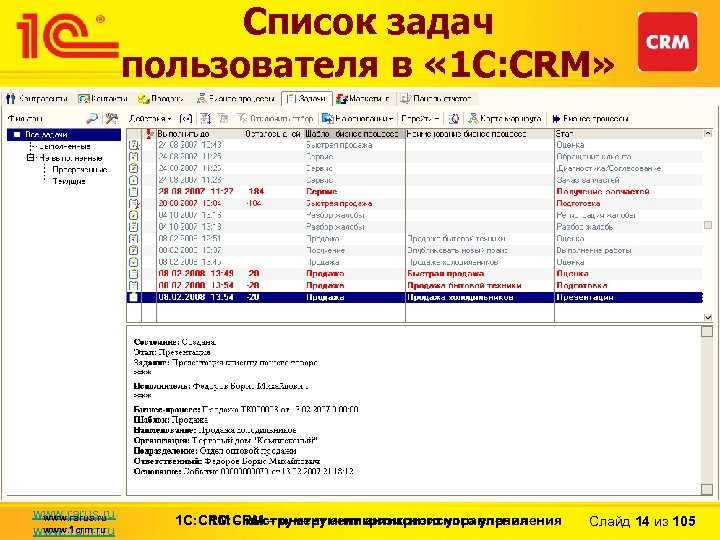This screenshot has width=720, height=540.
Task: Click the filter settings tools icon
Action: (111, 119)
